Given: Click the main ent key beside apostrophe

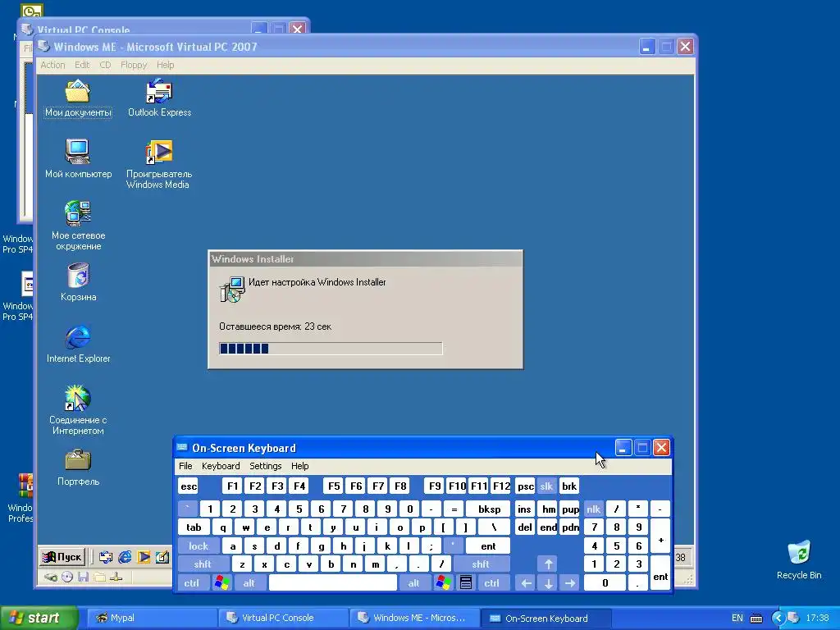Looking at the screenshot, I should (488, 546).
